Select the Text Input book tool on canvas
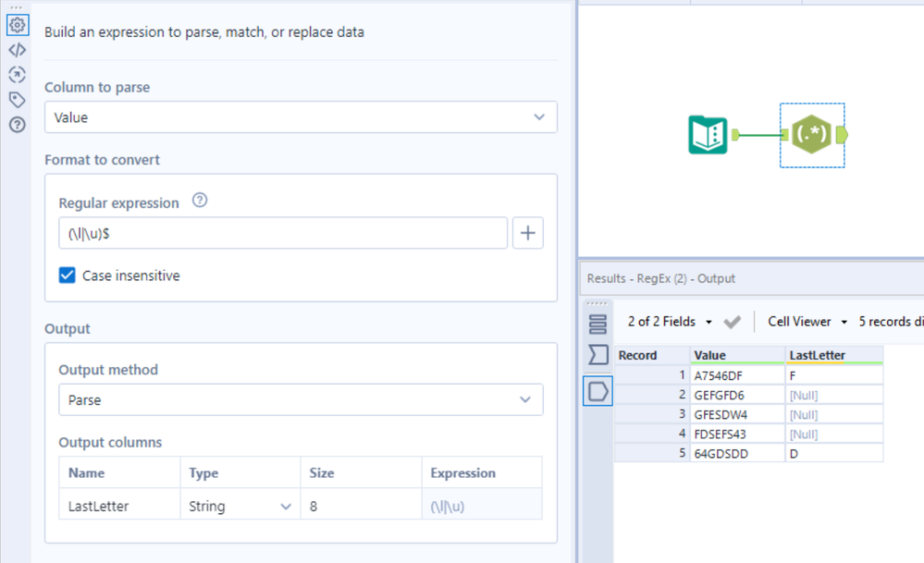Image resolution: width=924 pixels, height=563 pixels. [x=708, y=135]
